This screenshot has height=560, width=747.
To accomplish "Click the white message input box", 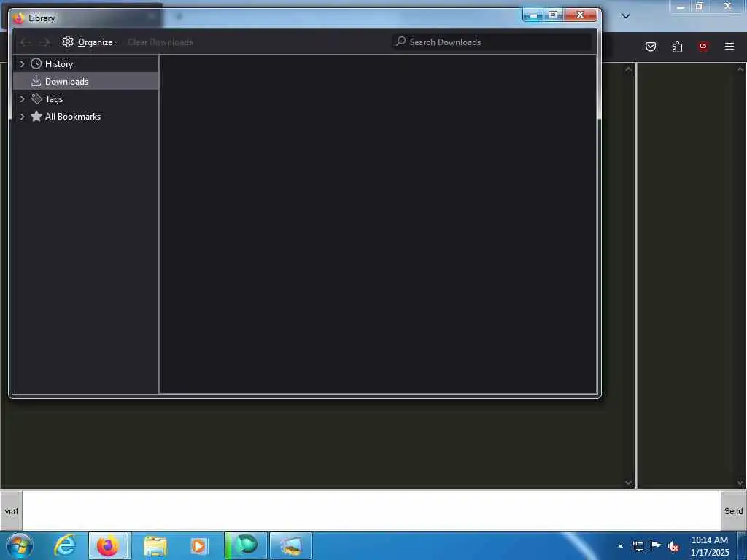I will (x=371, y=511).
